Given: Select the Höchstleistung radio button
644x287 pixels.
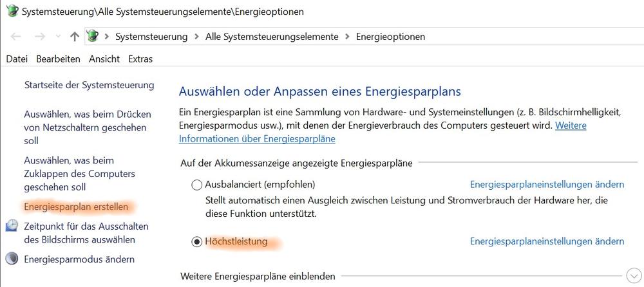Looking at the screenshot, I should click(197, 242).
